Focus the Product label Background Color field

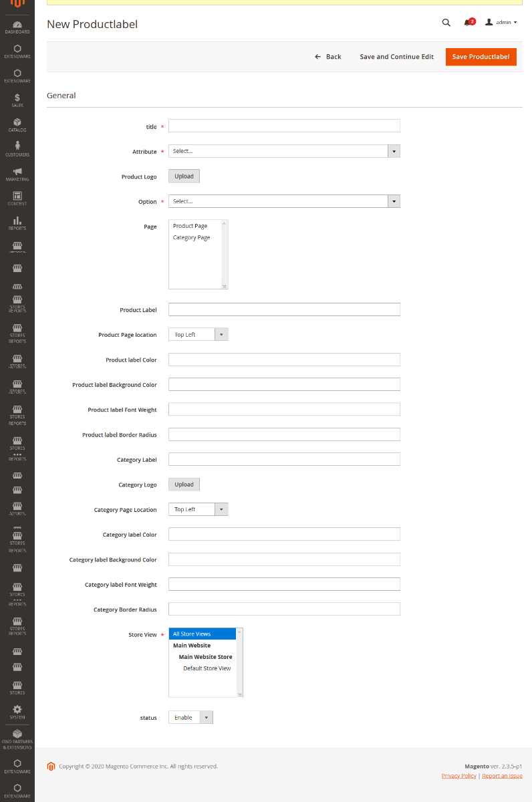[284, 384]
